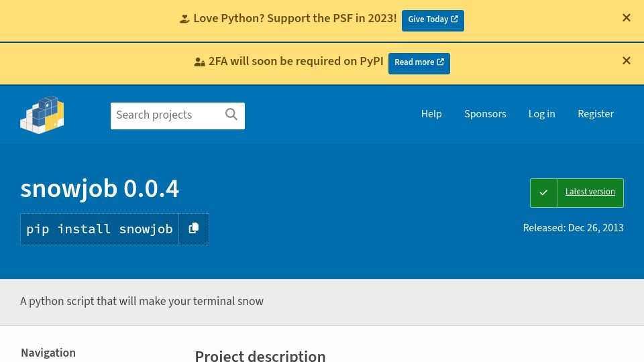Copy pip install command to clipboard
Screen dimensions: 644x362
click(x=194, y=229)
